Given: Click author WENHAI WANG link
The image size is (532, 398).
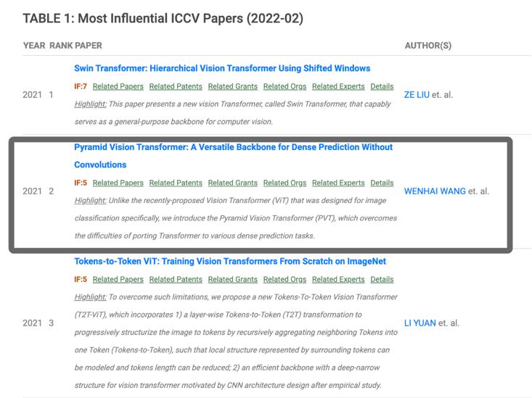Looking at the screenshot, I should tap(435, 191).
